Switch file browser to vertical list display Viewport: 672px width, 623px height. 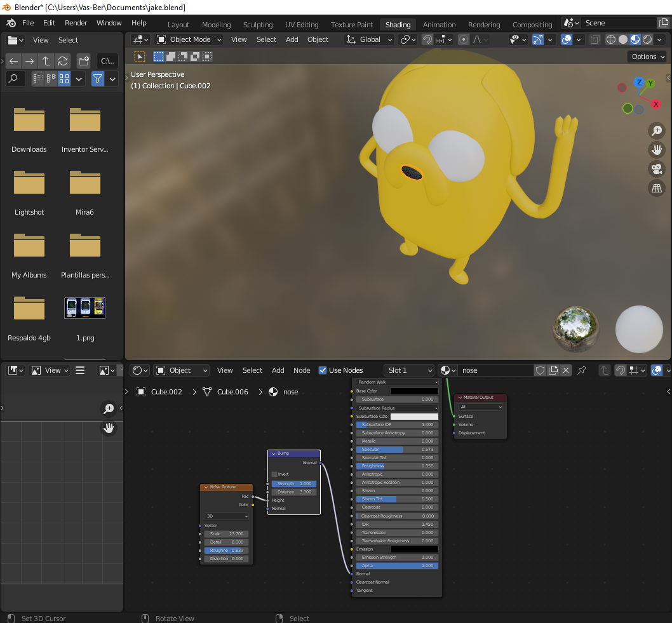pos(38,79)
